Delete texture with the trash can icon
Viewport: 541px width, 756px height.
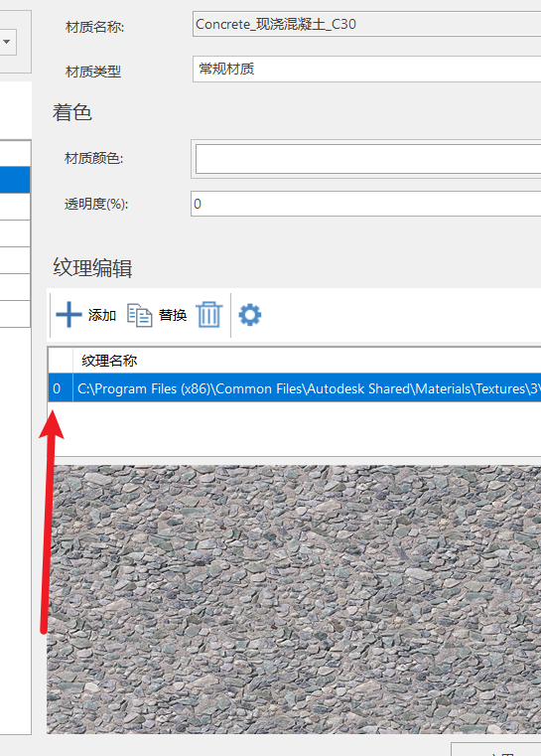[209, 314]
